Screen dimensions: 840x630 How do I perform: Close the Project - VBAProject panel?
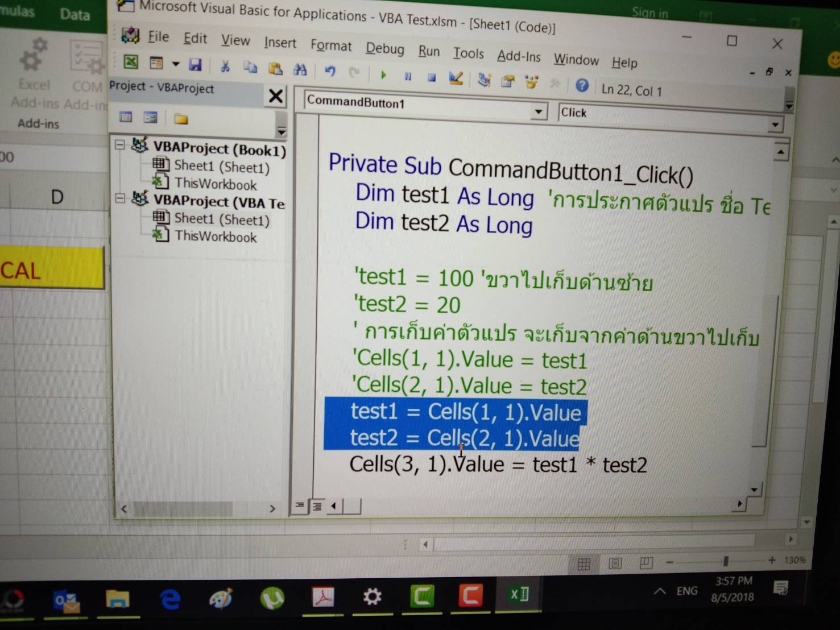(276, 96)
